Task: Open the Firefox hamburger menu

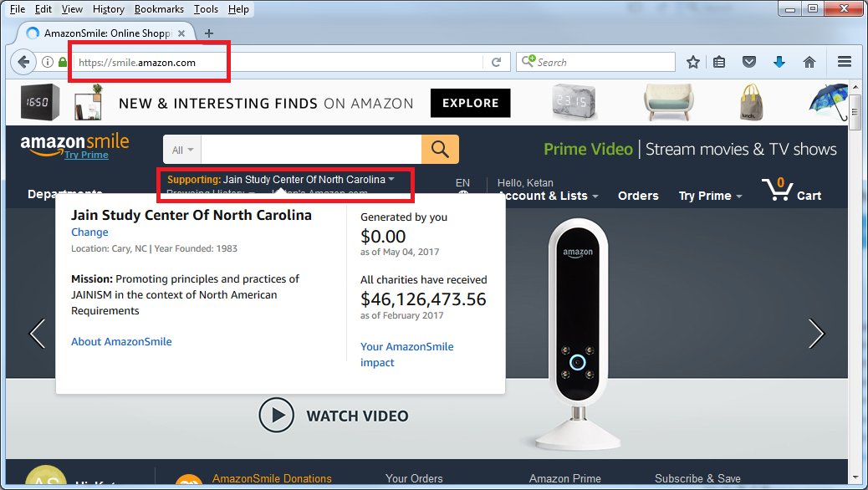Action: [x=845, y=62]
